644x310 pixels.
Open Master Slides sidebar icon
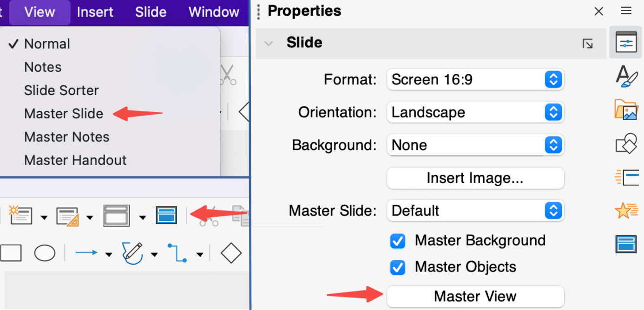[x=626, y=244]
